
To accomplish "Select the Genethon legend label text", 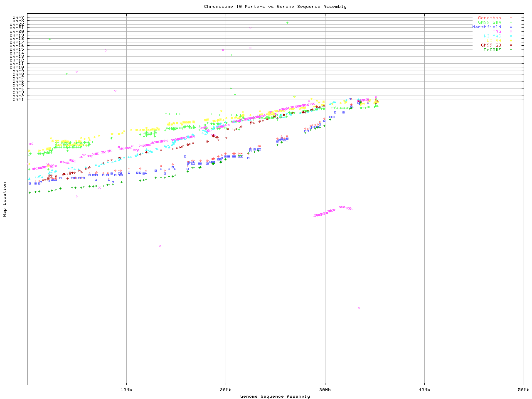I will (489, 18).
